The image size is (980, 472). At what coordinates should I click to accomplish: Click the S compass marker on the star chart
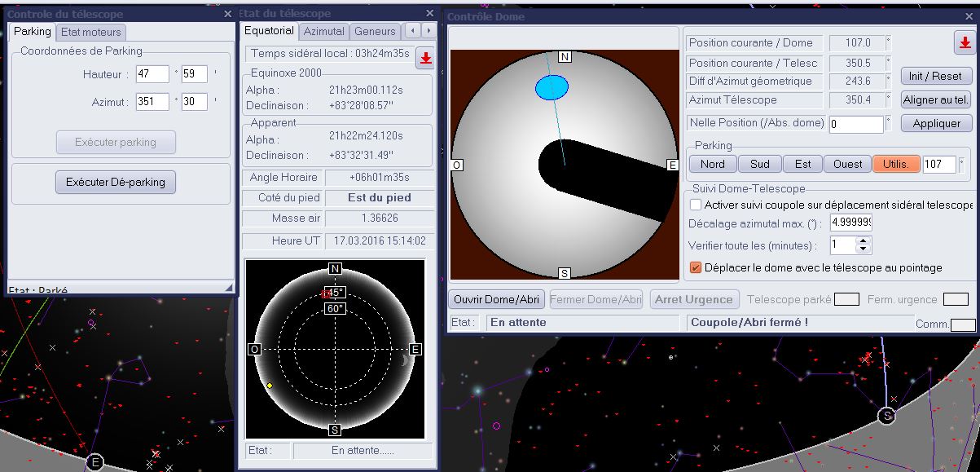coord(886,417)
